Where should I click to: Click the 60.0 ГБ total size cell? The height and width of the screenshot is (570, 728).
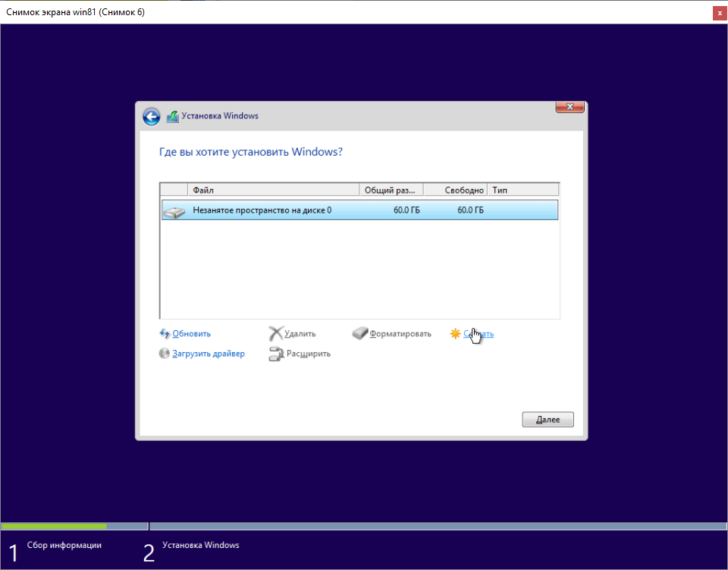(406, 210)
